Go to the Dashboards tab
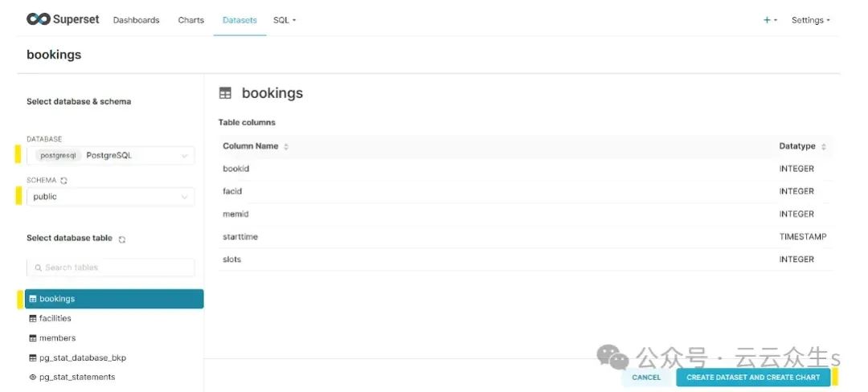Viewport: 868px width, 392px height. [136, 20]
